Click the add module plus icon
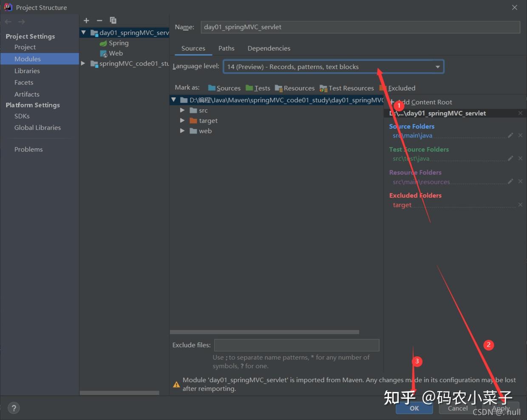 click(86, 20)
